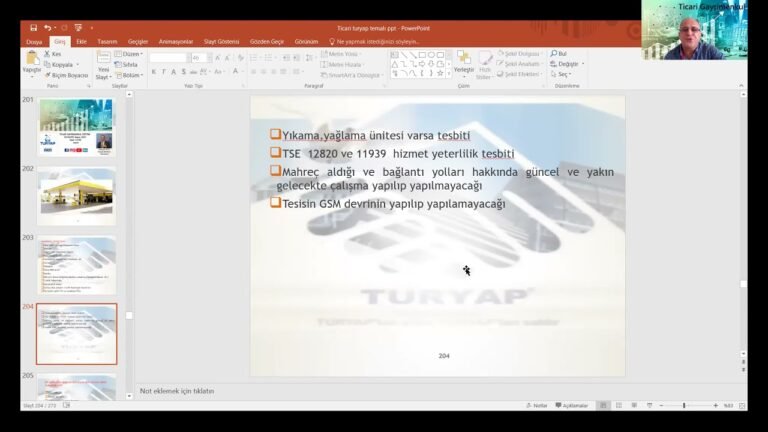Open the Şekil Efektleri shape effects menu
768x432 pixels.
(519, 74)
